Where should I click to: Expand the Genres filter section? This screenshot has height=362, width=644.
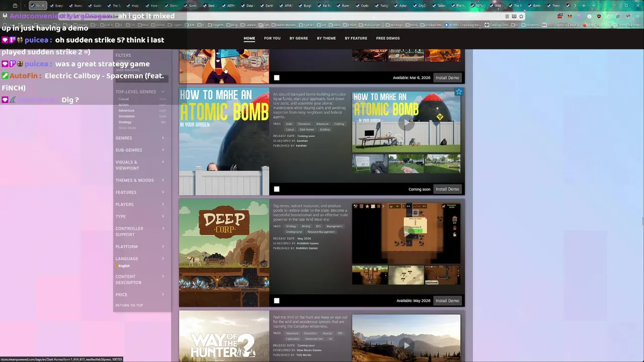pos(140,138)
